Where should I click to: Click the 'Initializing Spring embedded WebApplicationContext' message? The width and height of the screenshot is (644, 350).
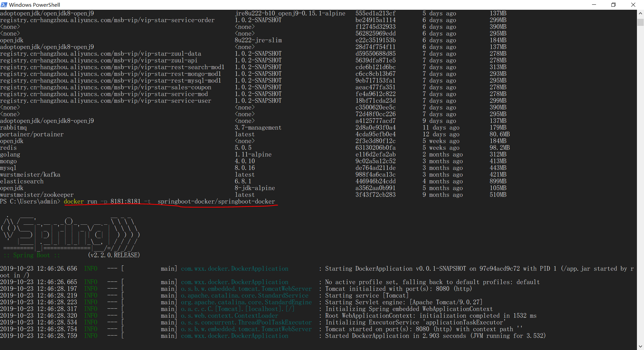409,309
